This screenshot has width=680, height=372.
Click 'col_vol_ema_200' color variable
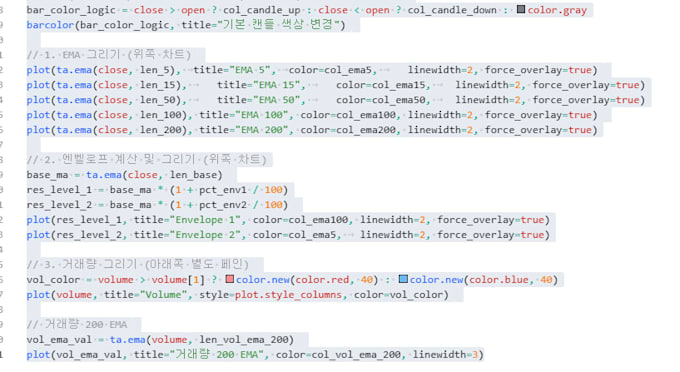pyautogui.click(x=356, y=355)
